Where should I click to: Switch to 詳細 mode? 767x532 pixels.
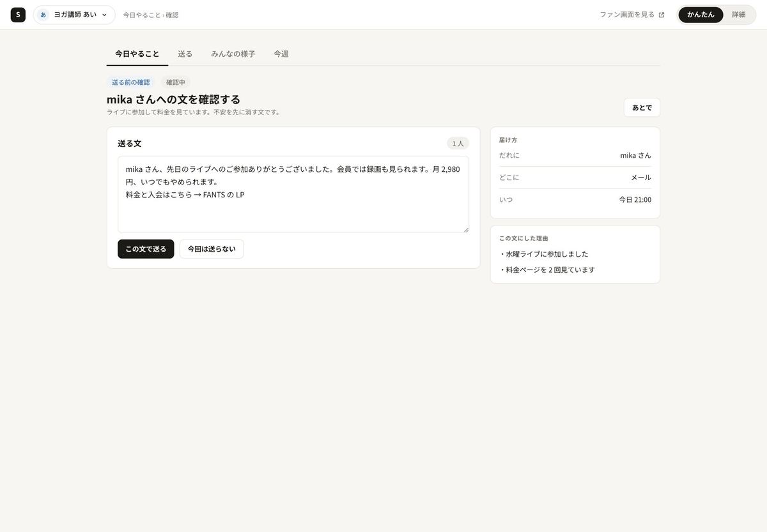tap(739, 15)
